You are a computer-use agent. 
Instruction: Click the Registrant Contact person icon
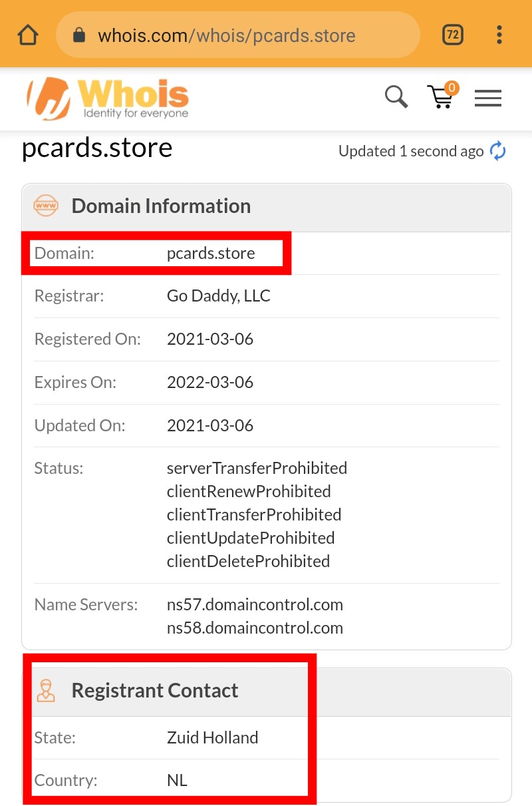[x=46, y=691]
